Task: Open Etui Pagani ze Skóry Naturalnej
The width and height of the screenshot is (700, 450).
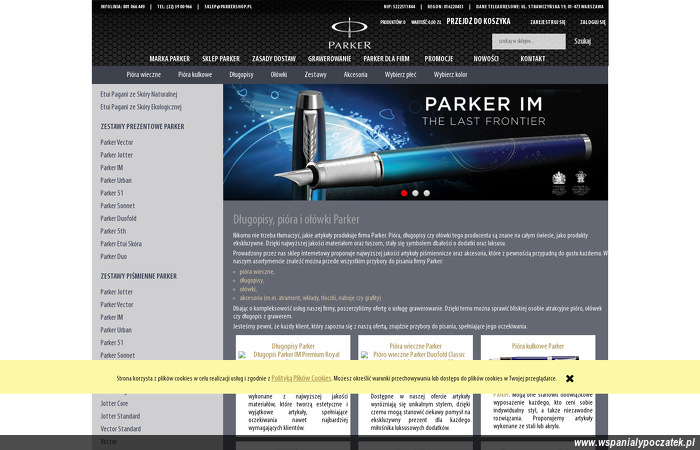Action: click(x=138, y=94)
